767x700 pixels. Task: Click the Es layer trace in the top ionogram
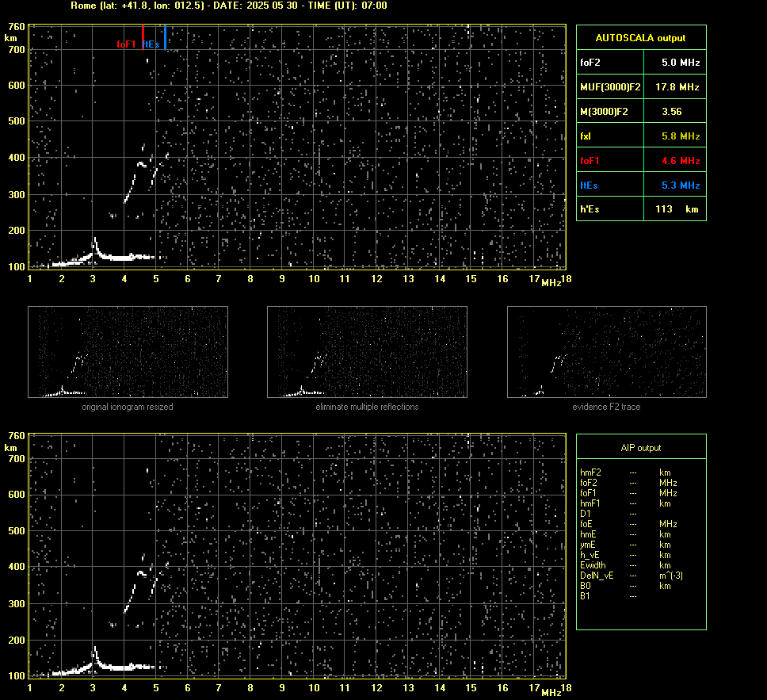(122, 257)
